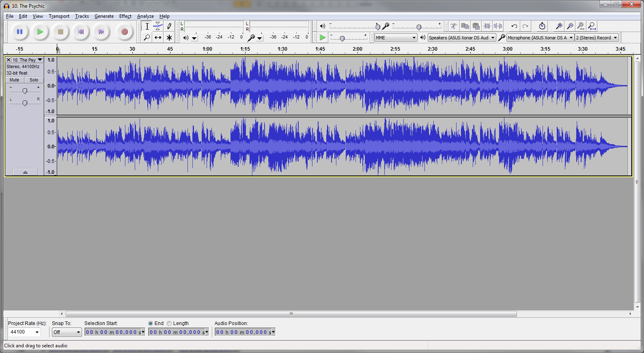This screenshot has height=353, width=644.
Task: Click the Silence audio icon
Action: pyautogui.click(x=498, y=26)
